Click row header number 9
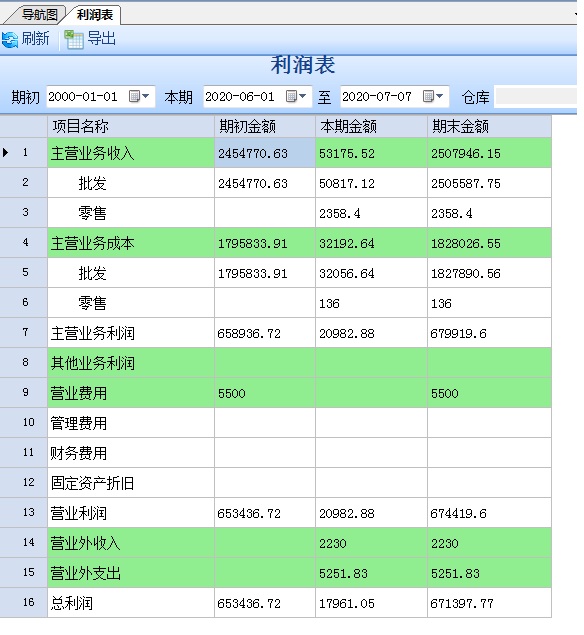 tap(26, 392)
